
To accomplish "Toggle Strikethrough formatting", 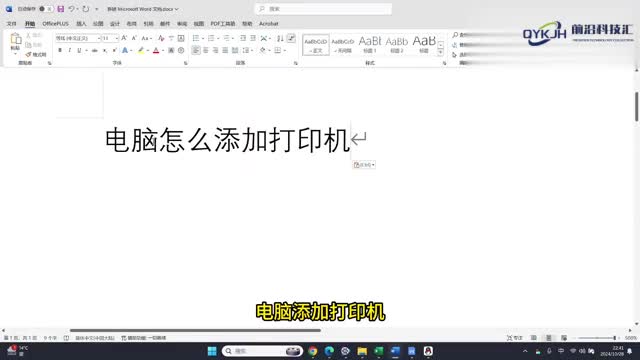I will point(95,51).
